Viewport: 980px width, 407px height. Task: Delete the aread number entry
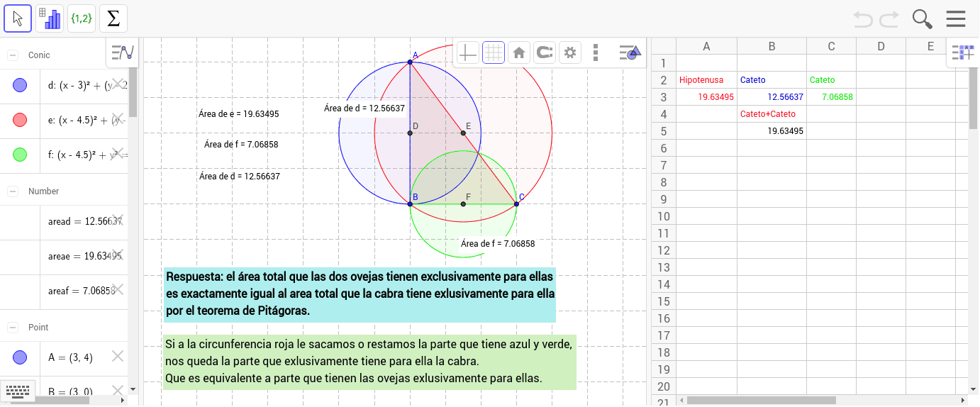[x=118, y=220]
